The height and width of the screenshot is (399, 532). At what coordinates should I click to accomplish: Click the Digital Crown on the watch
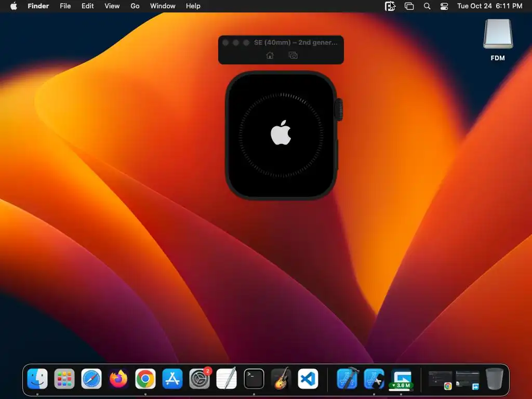[339, 110]
